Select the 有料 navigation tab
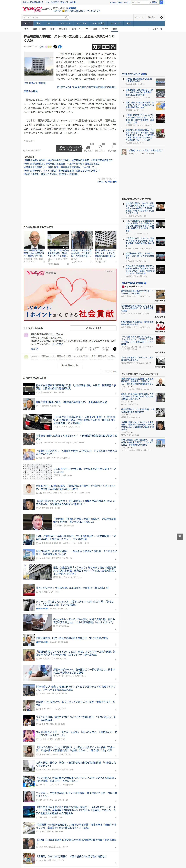Image resolution: width=186 pixels, height=868 pixels. tap(128, 24)
